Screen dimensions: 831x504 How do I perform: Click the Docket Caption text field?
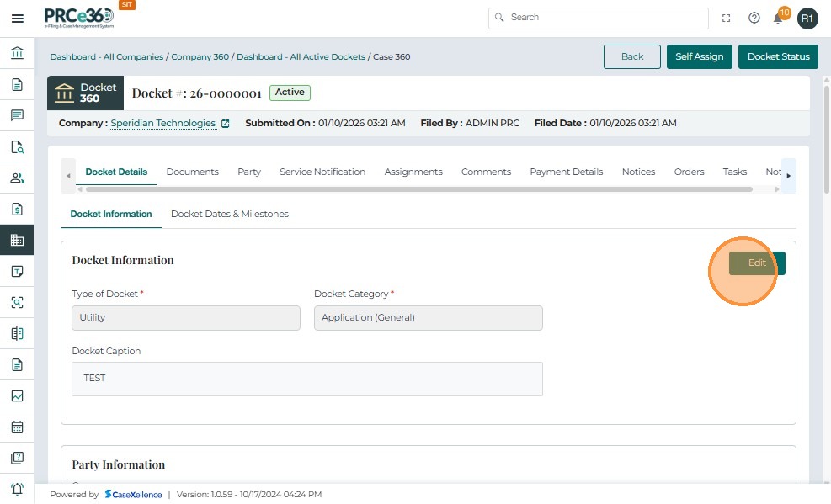click(x=307, y=379)
